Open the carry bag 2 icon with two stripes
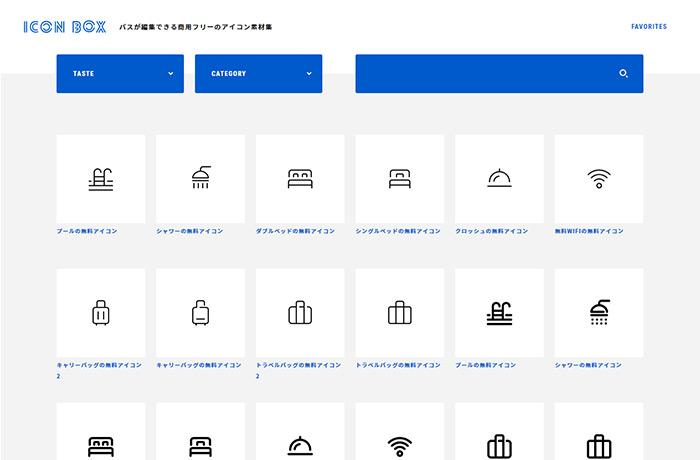This screenshot has height=460, width=700. point(101,313)
